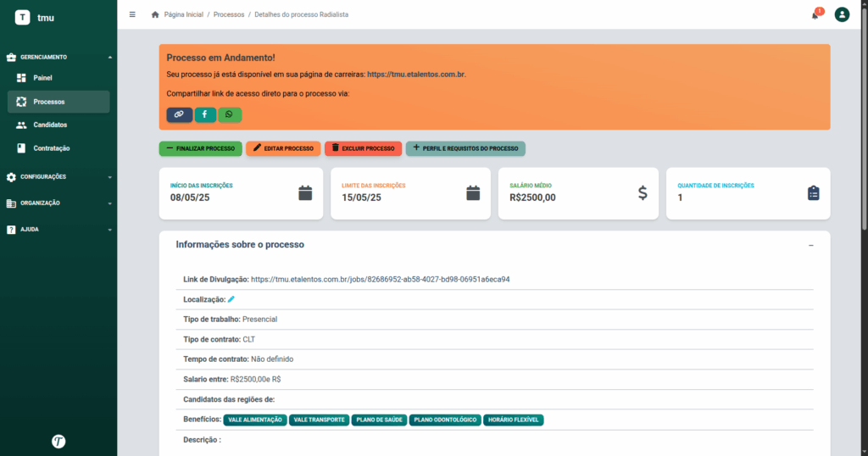Screen dimensions: 868x456
Task: Click Finalizar Processo button
Action: pyautogui.click(x=200, y=148)
